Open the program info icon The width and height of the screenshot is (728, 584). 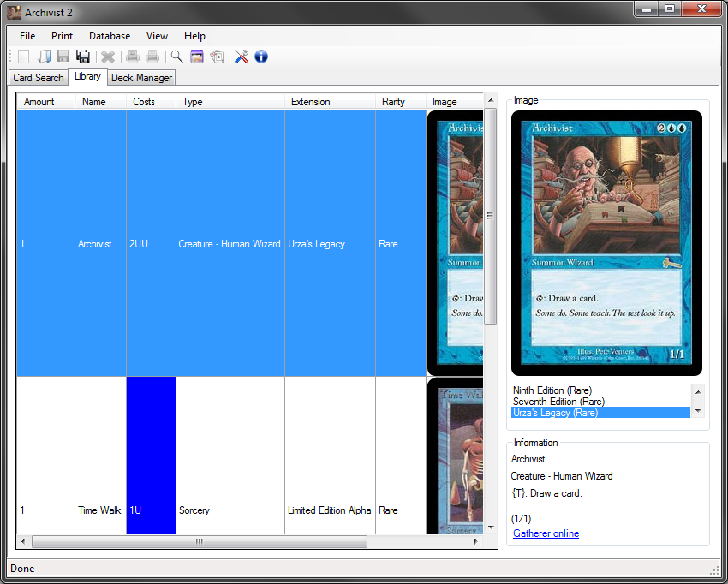[x=261, y=57]
